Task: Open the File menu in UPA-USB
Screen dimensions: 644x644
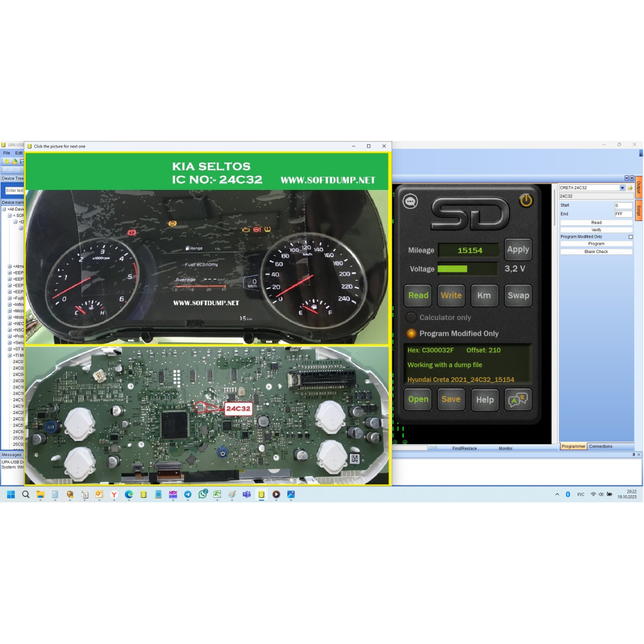Action: [6, 153]
